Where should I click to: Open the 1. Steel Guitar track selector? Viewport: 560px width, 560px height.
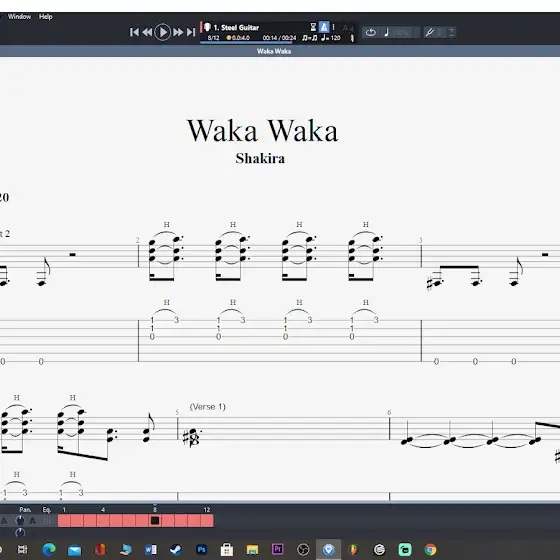[236, 28]
